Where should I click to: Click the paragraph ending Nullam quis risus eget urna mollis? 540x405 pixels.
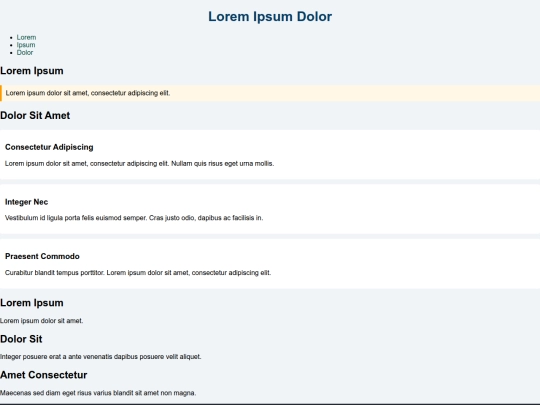pyautogui.click(x=139, y=163)
